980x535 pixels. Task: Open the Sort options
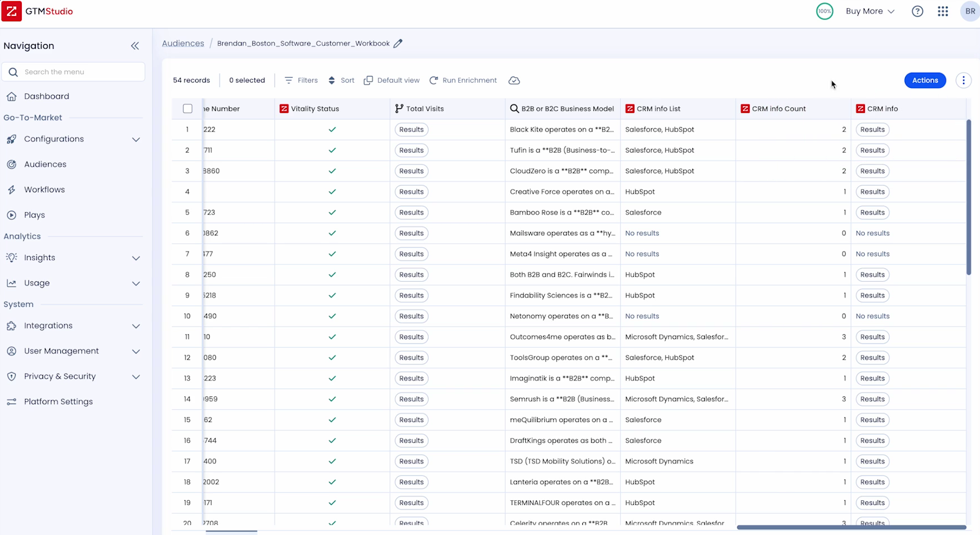341,81
